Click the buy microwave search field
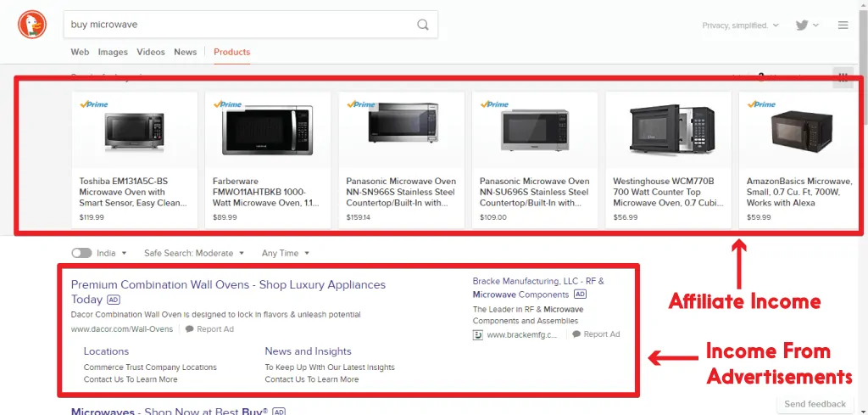This screenshot has width=868, height=415. (x=237, y=25)
